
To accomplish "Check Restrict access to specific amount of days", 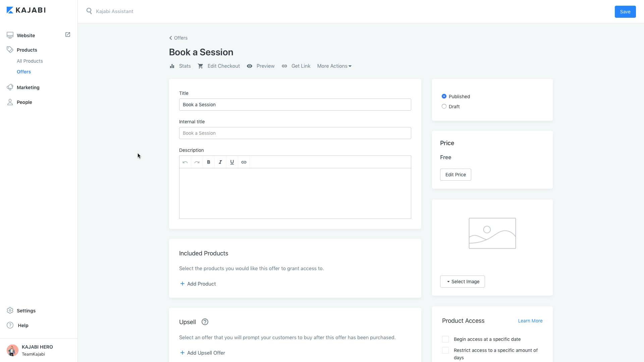I will [445, 350].
